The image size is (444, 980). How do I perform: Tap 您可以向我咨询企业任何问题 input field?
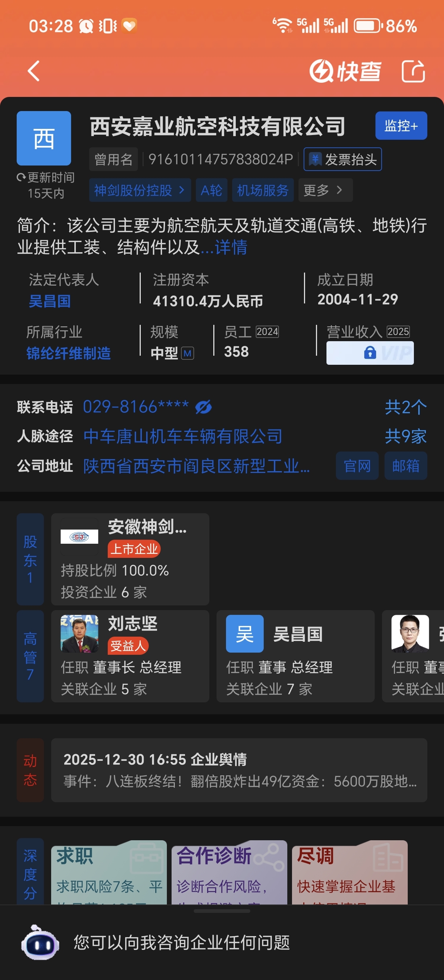tap(182, 943)
